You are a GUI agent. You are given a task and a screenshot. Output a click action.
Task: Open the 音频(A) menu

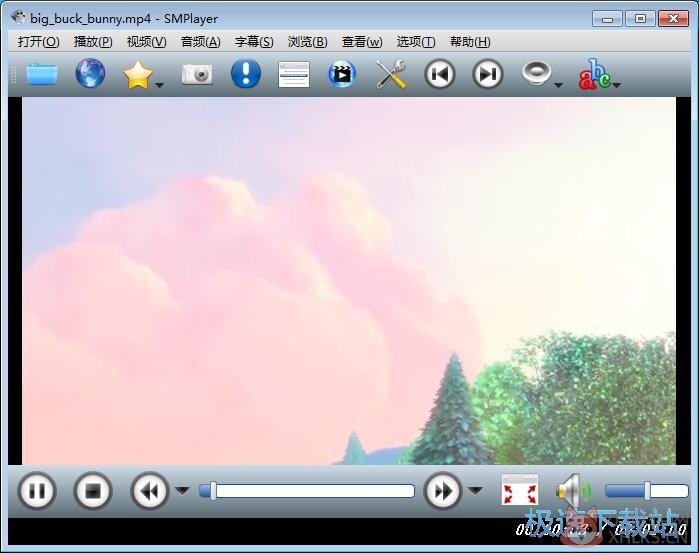click(x=200, y=41)
